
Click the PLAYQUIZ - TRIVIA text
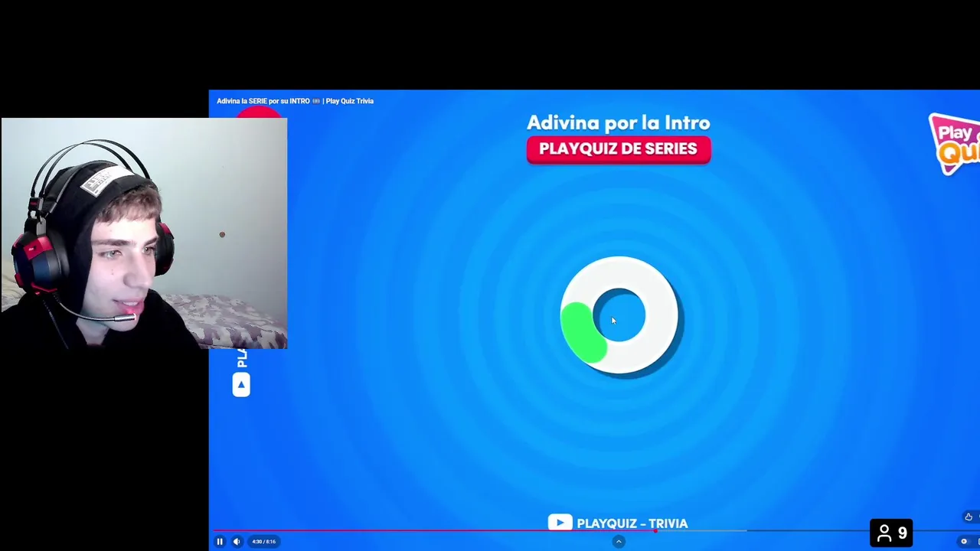[x=632, y=523]
